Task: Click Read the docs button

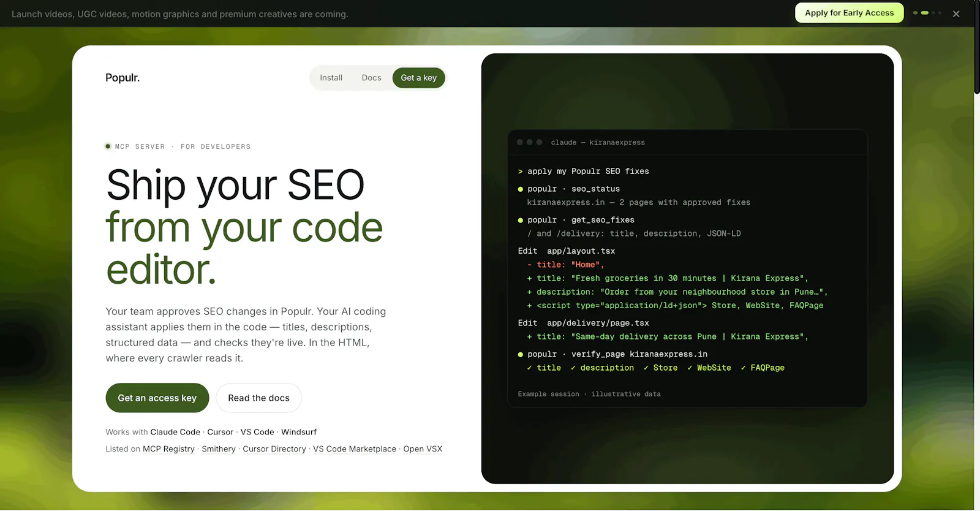Action: pos(258,398)
